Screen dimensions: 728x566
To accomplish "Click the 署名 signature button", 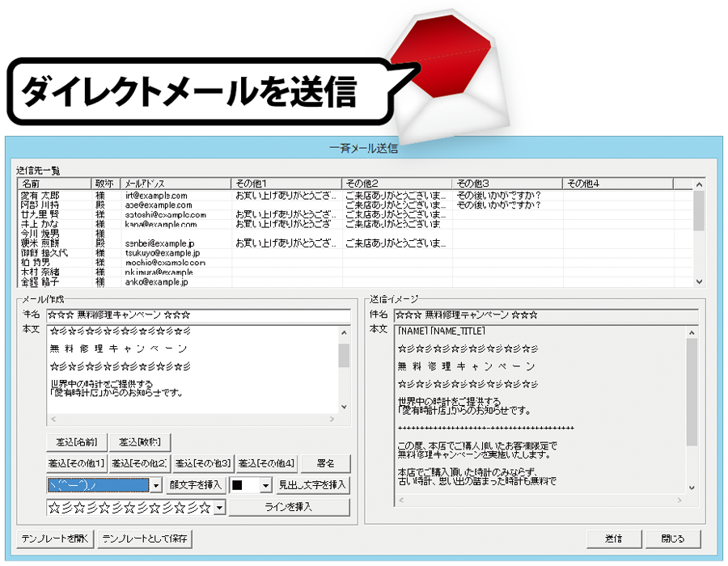I will [x=326, y=463].
